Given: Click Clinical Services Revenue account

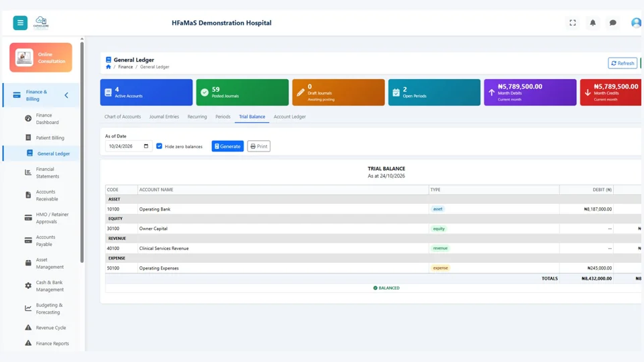Looking at the screenshot, I should 164,248.
